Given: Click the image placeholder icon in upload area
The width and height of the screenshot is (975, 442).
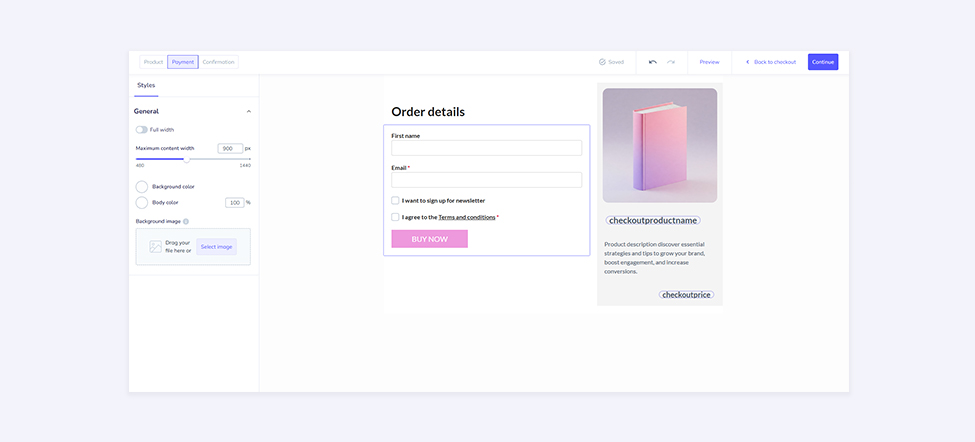Looking at the screenshot, I should point(155,246).
